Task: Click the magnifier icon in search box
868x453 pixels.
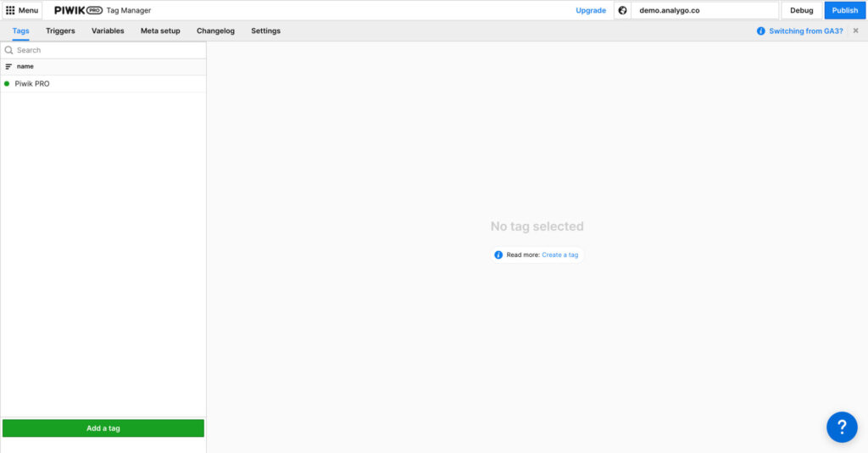Action: [x=8, y=50]
